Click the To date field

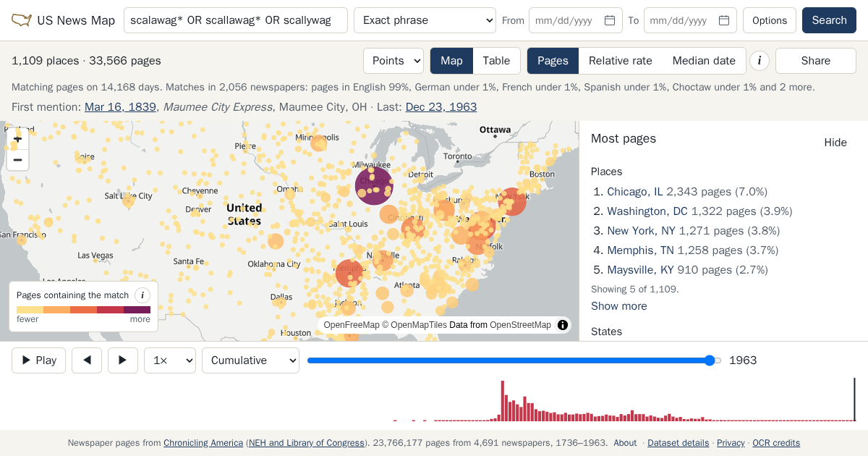pyautogui.click(x=690, y=20)
